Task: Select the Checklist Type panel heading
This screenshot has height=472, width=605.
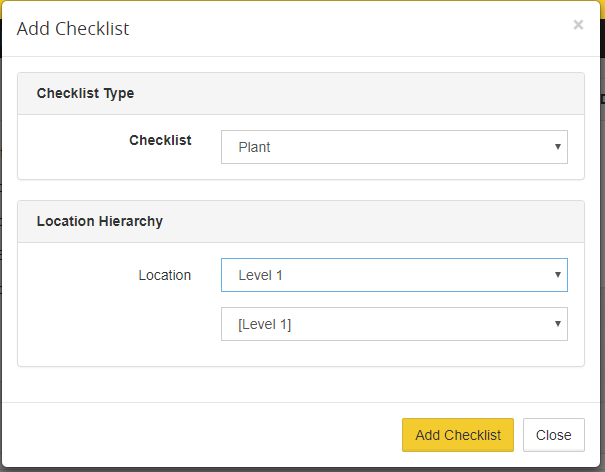Action: click(x=85, y=93)
